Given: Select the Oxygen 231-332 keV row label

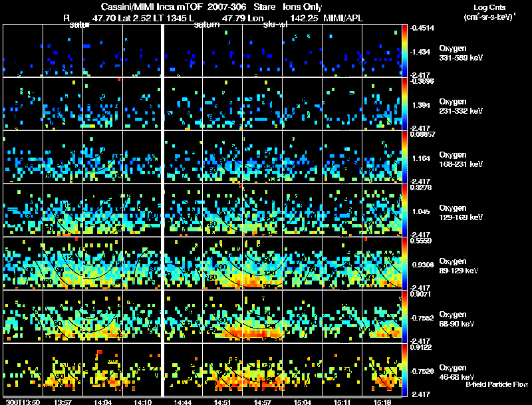Looking at the screenshot, I should click(461, 106).
